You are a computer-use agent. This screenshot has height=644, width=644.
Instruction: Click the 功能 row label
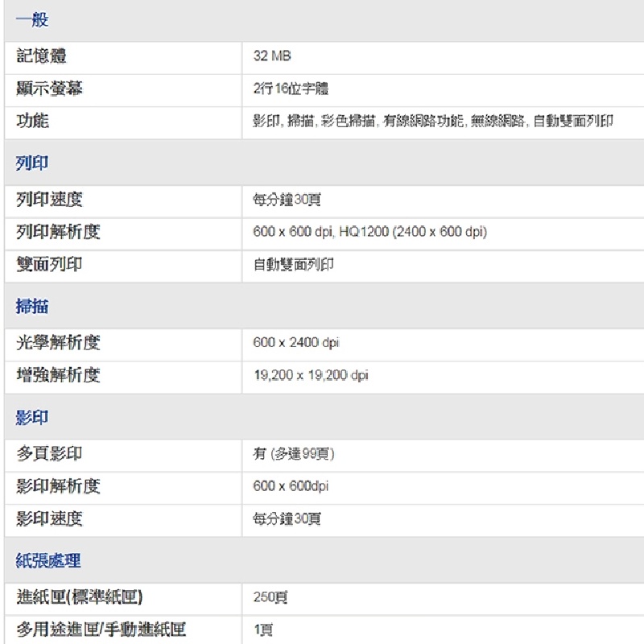33,121
